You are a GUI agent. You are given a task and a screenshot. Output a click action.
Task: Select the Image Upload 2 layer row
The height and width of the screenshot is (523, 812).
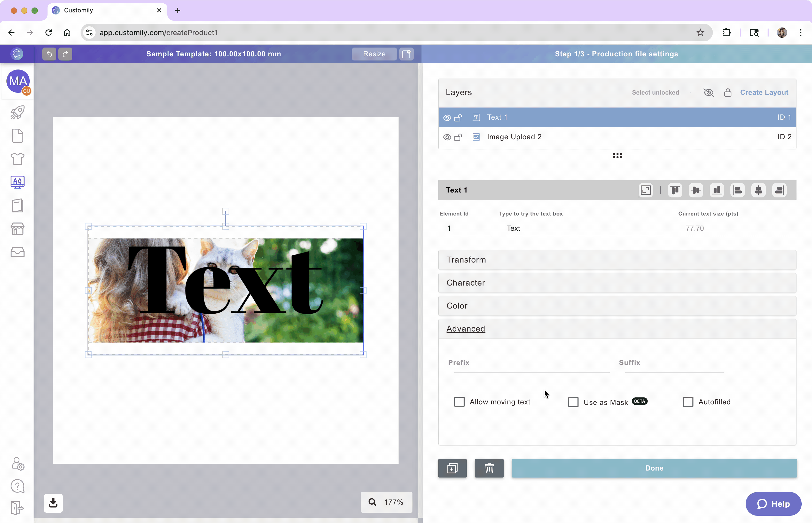(617, 137)
